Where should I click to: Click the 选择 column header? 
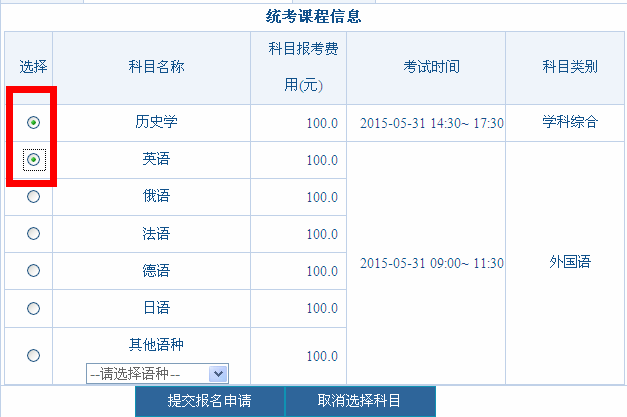(x=33, y=67)
